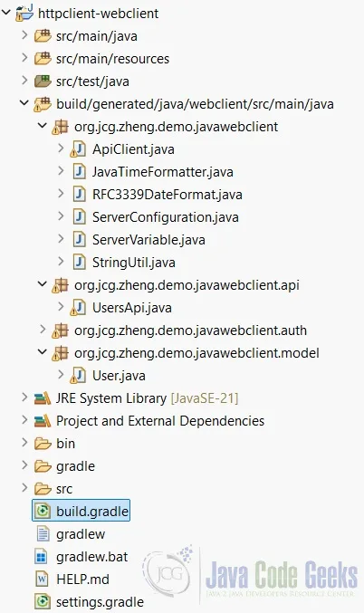Click the org.jcg.zheng.demo.javawebclient package icon
Screen dimensions: 364x613
click(x=61, y=127)
